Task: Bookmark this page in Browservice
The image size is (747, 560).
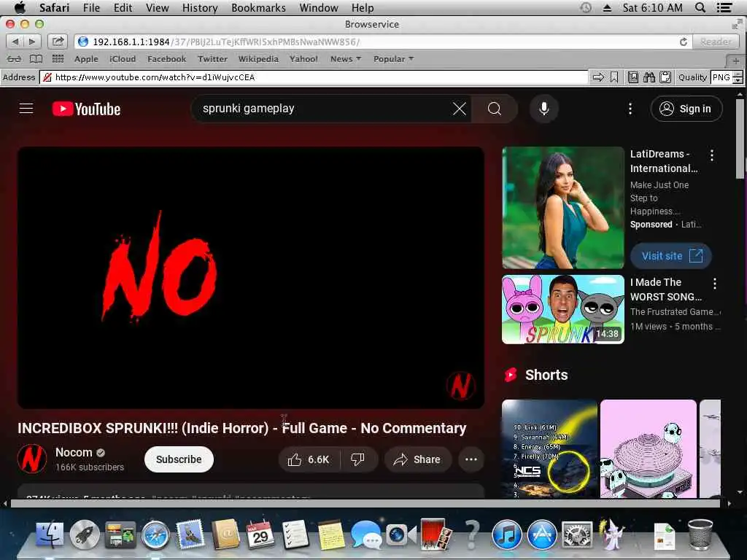Action: click(614, 77)
